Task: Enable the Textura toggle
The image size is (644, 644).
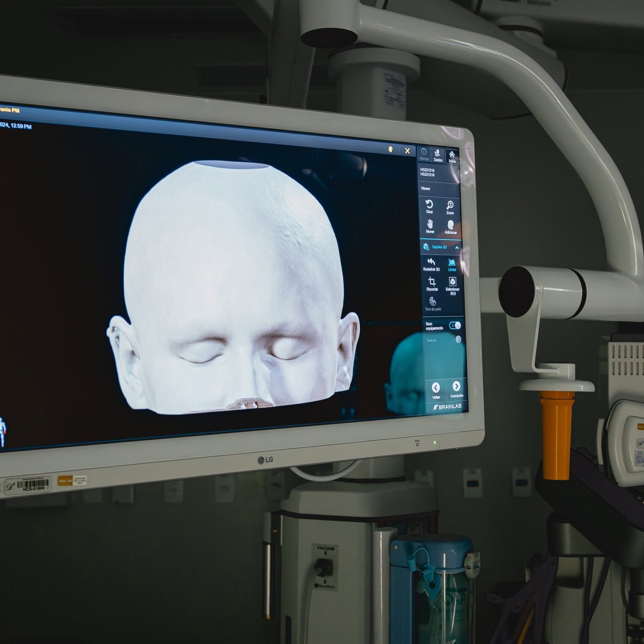Action: pos(458,340)
